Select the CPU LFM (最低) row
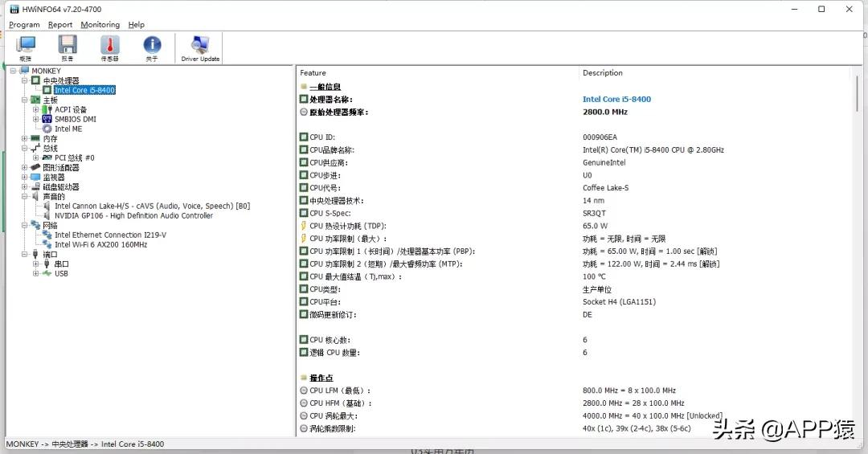The width and height of the screenshot is (868, 454). point(574,391)
